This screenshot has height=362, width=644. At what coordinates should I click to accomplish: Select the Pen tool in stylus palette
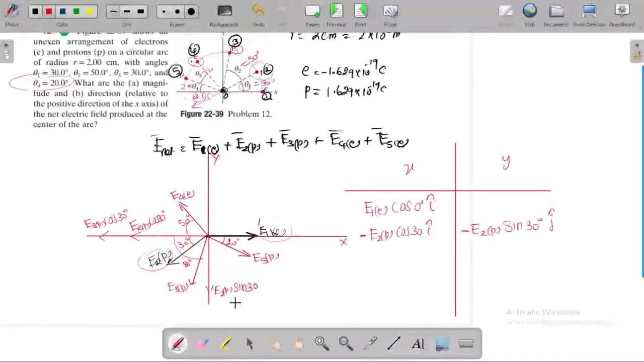tap(178, 343)
